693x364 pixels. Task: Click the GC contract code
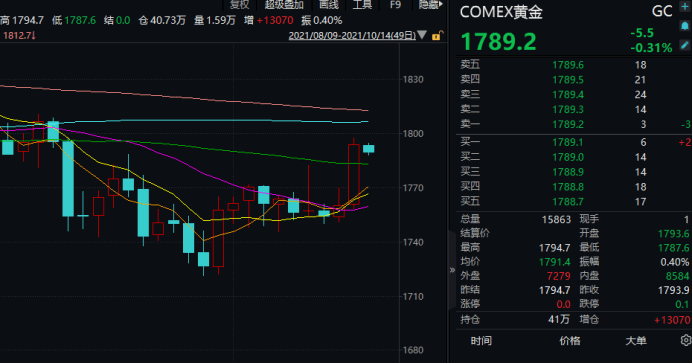662,11
